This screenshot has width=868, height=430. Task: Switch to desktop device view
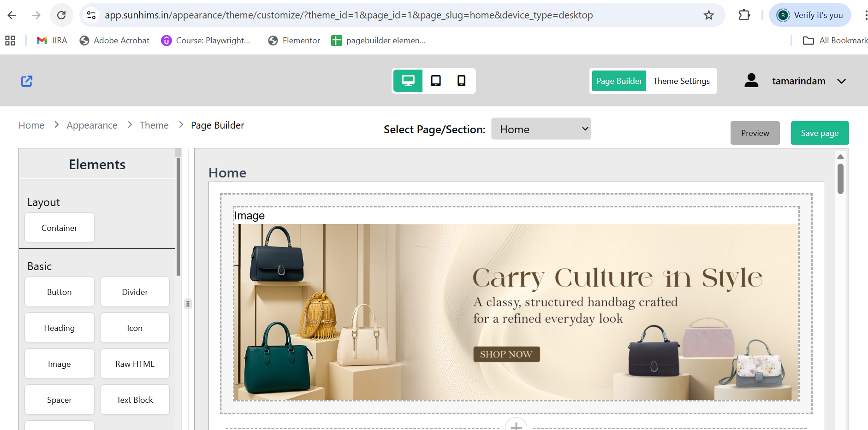(408, 81)
